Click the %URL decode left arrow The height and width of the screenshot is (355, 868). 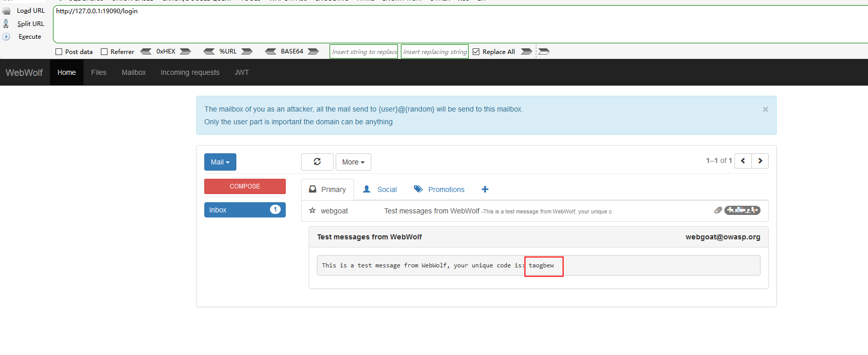click(x=209, y=51)
